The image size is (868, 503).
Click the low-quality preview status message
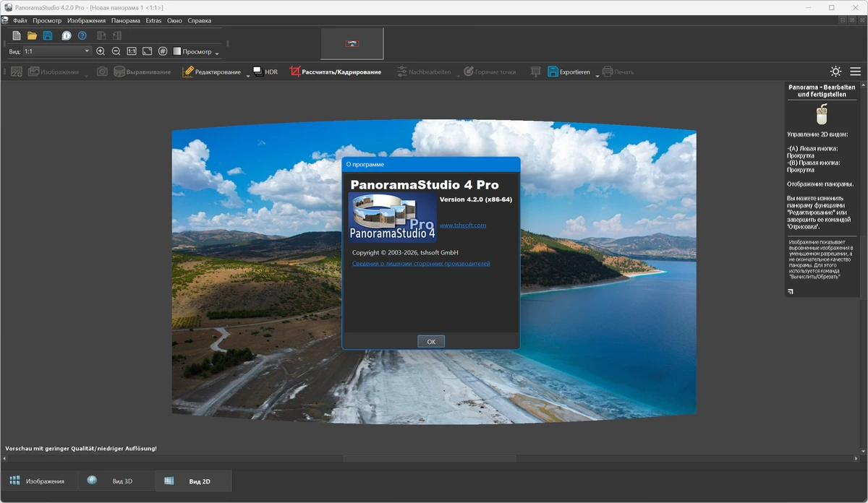point(81,448)
